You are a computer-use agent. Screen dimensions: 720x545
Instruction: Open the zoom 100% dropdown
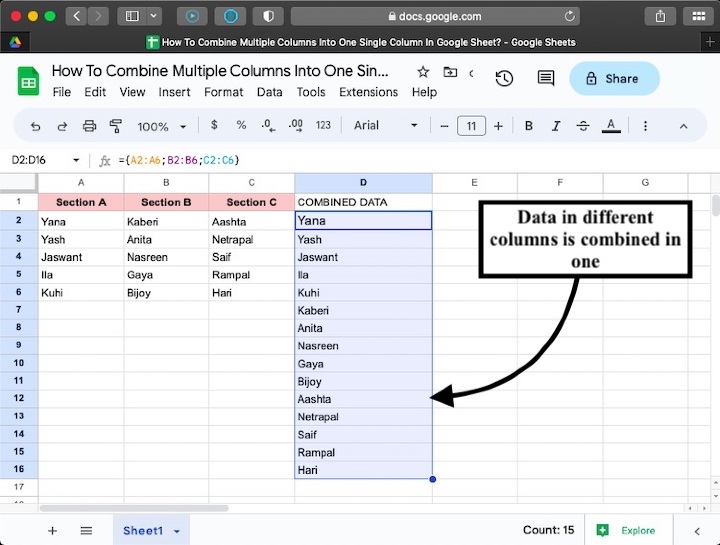pyautogui.click(x=161, y=127)
